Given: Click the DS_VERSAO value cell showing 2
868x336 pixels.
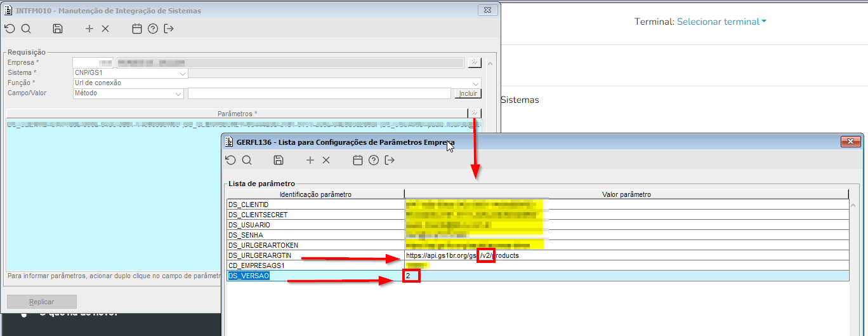Looking at the screenshot, I should click(626, 276).
